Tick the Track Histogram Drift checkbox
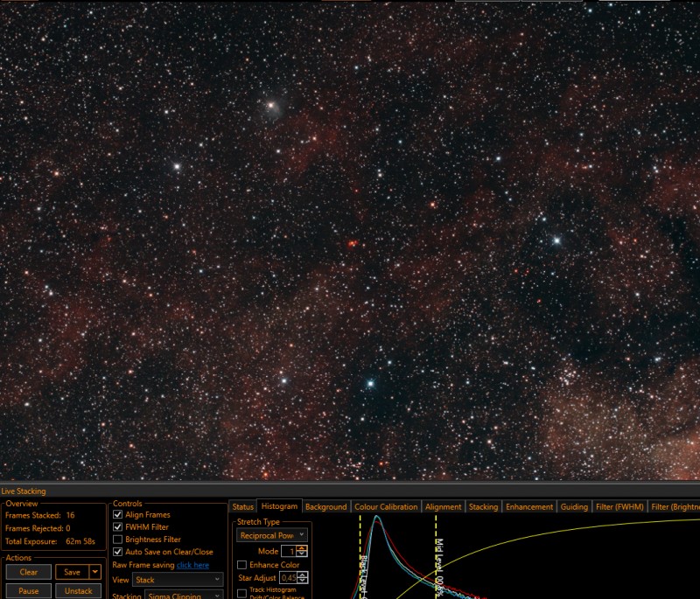The image size is (700, 599). tap(242, 593)
